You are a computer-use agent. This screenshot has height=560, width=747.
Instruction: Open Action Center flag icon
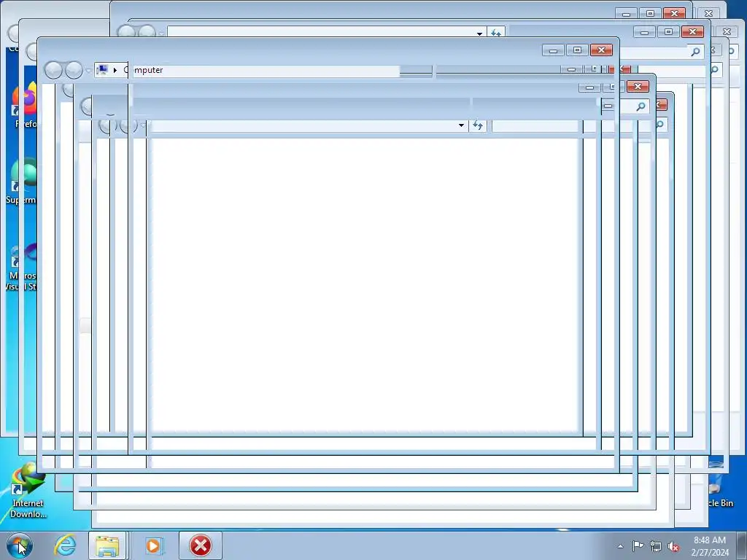[638, 546]
